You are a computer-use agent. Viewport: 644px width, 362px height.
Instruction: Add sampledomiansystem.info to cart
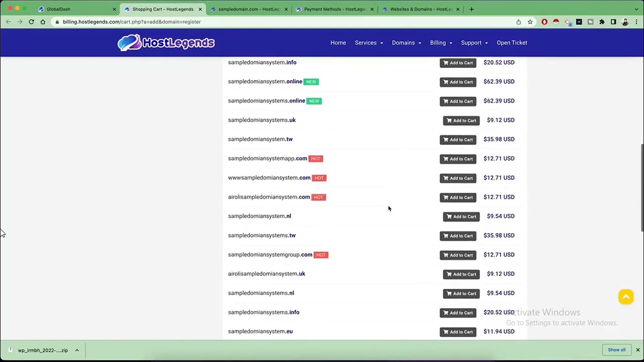tap(458, 63)
